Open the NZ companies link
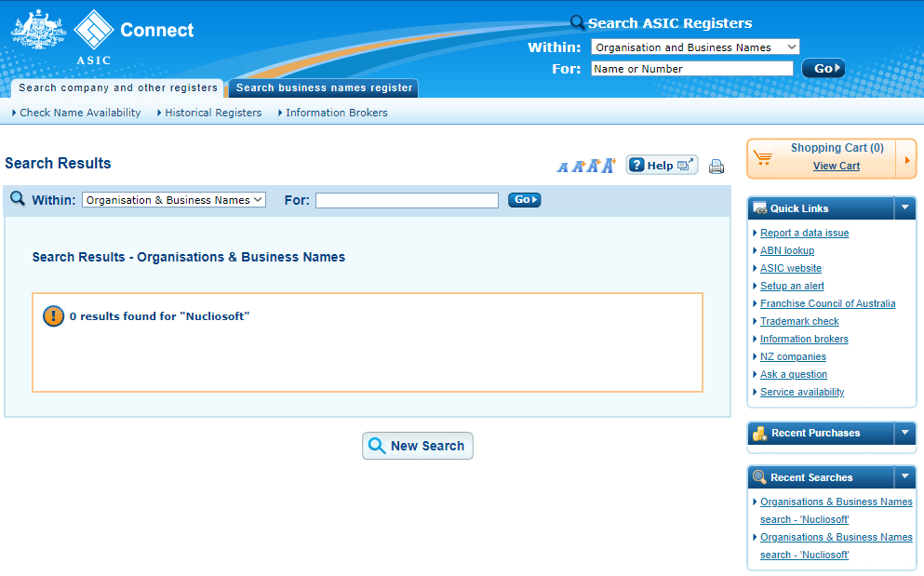The width and height of the screenshot is (924, 576). click(x=793, y=356)
